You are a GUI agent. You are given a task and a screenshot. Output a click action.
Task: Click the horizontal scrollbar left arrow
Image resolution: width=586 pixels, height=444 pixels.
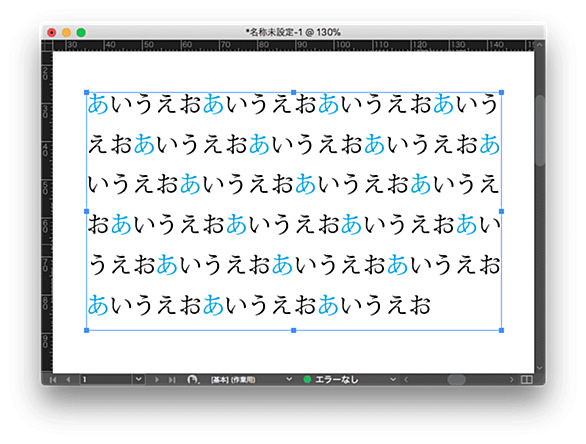pyautogui.click(x=406, y=380)
